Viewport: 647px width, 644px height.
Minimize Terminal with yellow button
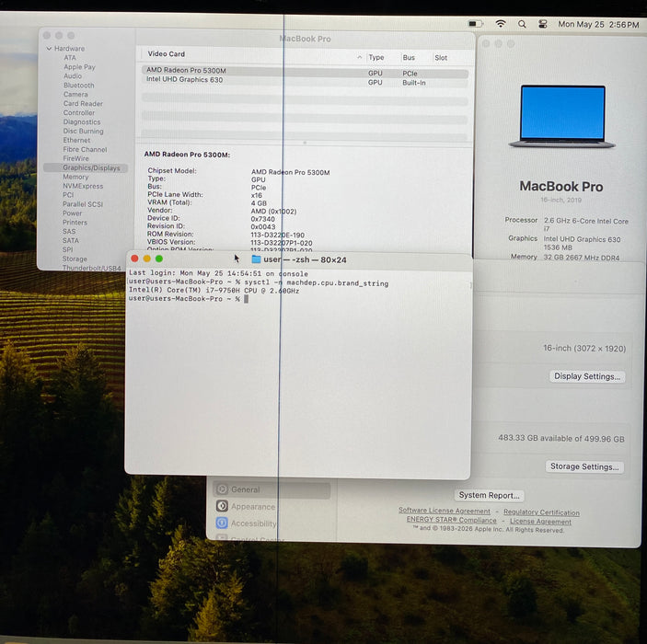pyautogui.click(x=146, y=259)
